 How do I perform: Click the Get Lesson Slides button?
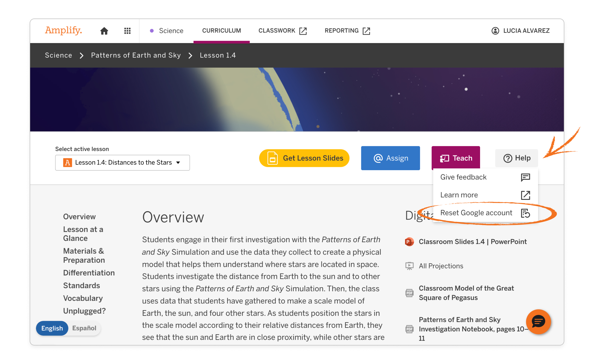(x=304, y=158)
